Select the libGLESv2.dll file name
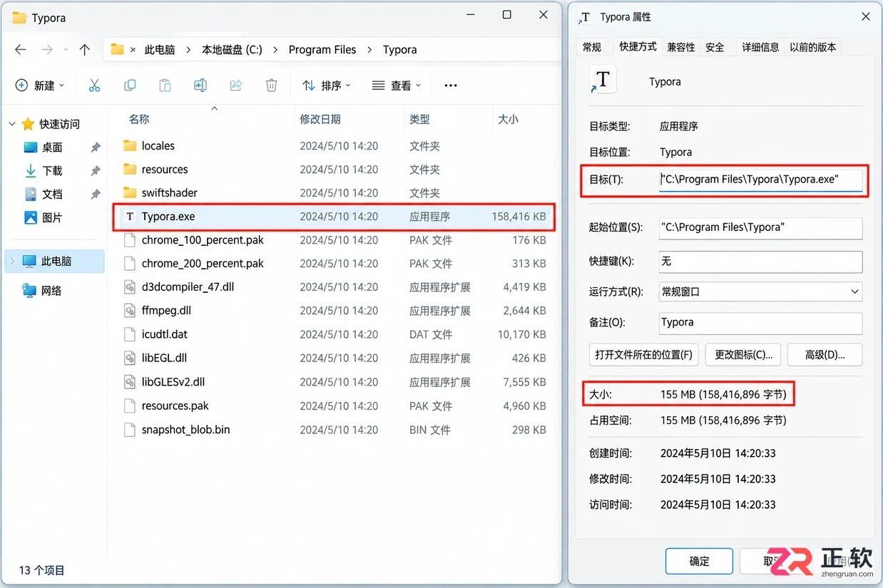The width and height of the screenshot is (883, 588). 173,382
